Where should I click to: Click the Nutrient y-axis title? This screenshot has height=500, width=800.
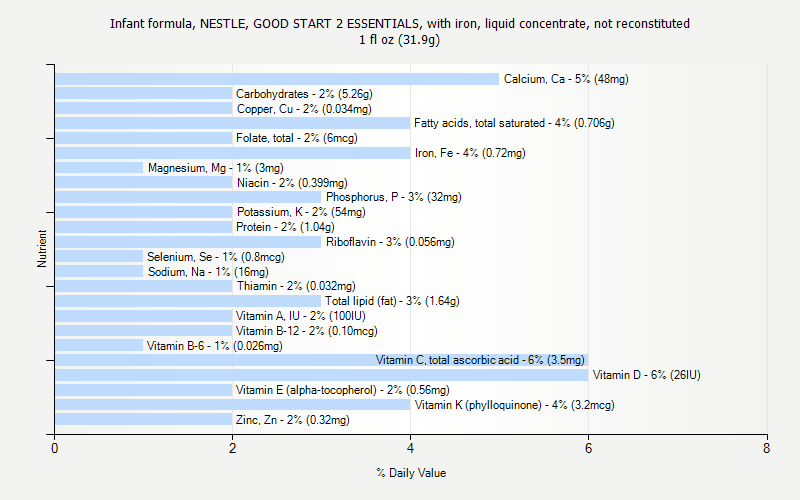[42, 248]
